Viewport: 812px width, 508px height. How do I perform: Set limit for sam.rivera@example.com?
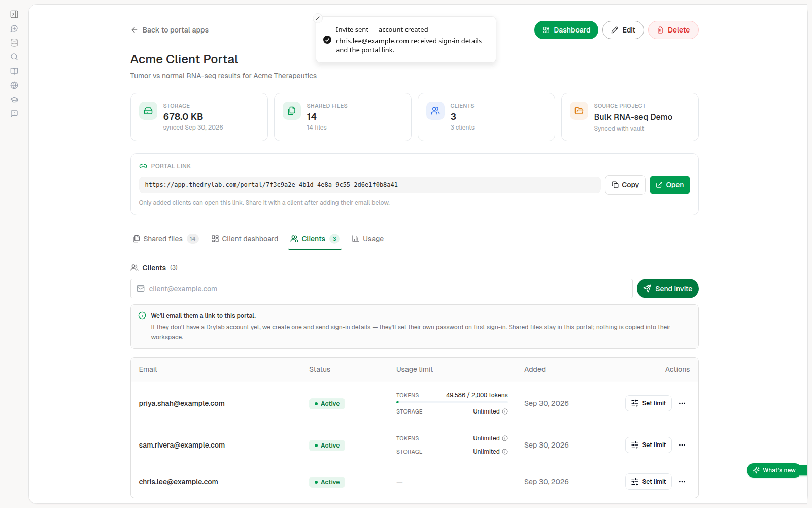point(648,445)
